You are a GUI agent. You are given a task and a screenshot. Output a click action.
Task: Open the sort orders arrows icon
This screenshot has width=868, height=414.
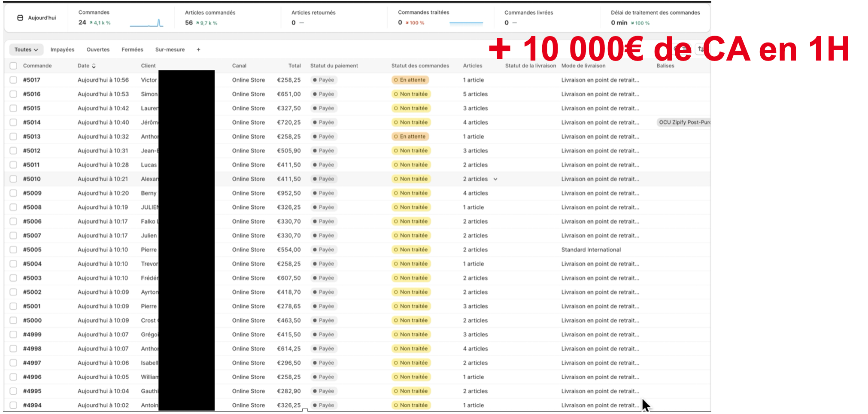700,49
